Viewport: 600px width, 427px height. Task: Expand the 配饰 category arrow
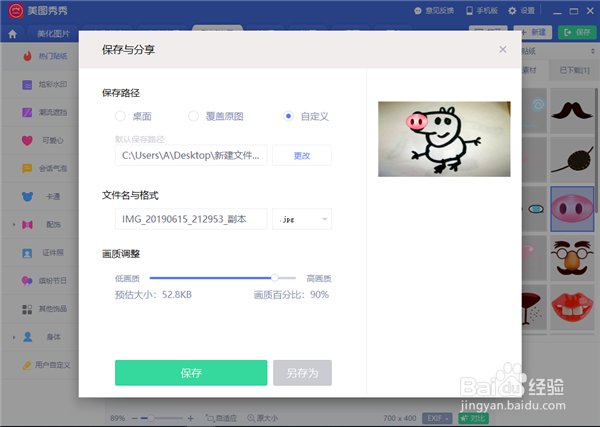point(14,225)
